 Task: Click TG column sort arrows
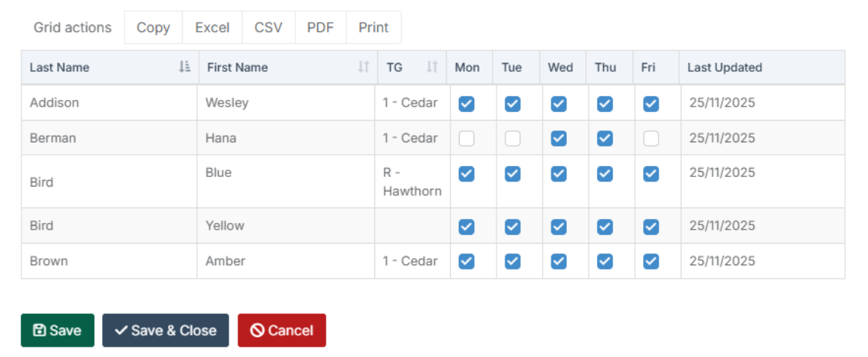coord(433,67)
